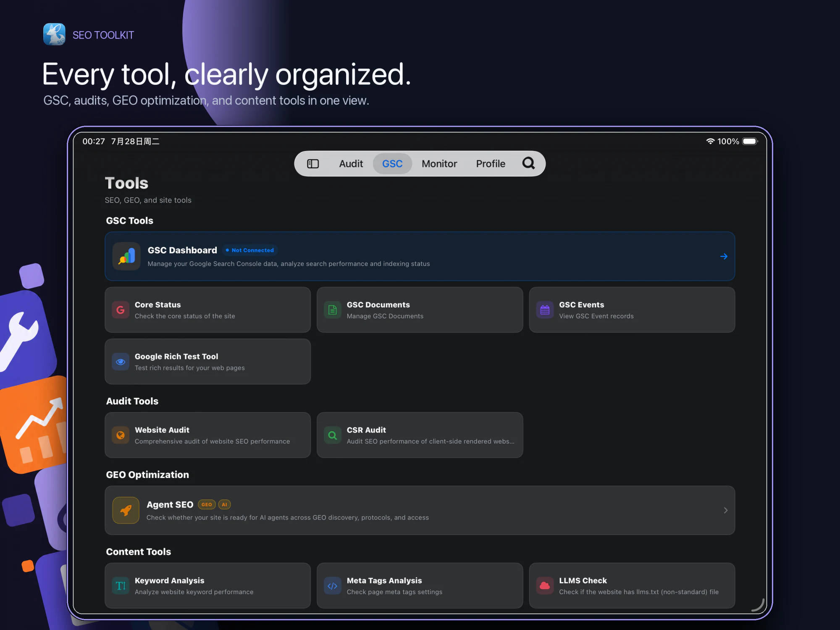Click the Meta Tags code icon
Image resolution: width=840 pixels, height=630 pixels.
click(x=333, y=585)
